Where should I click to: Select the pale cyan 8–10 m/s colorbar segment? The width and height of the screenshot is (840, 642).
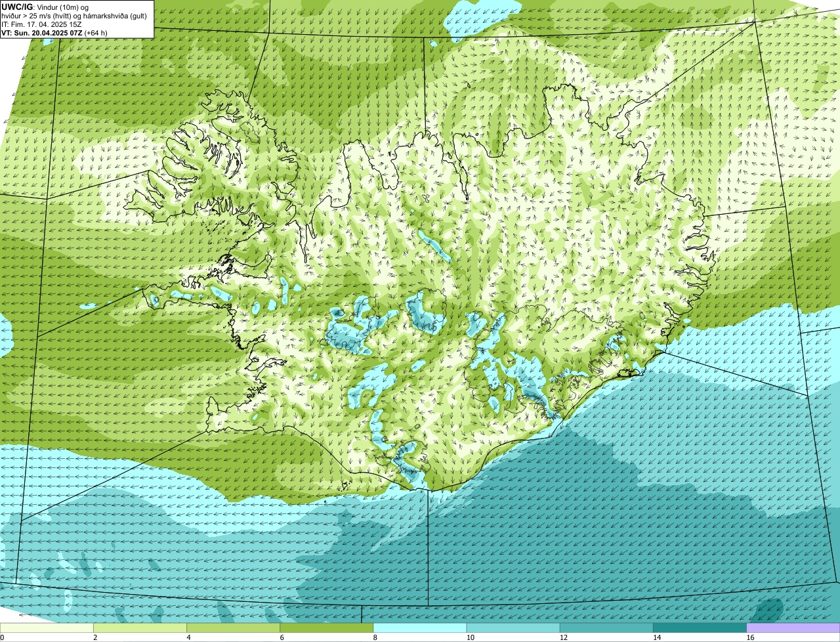(420, 628)
